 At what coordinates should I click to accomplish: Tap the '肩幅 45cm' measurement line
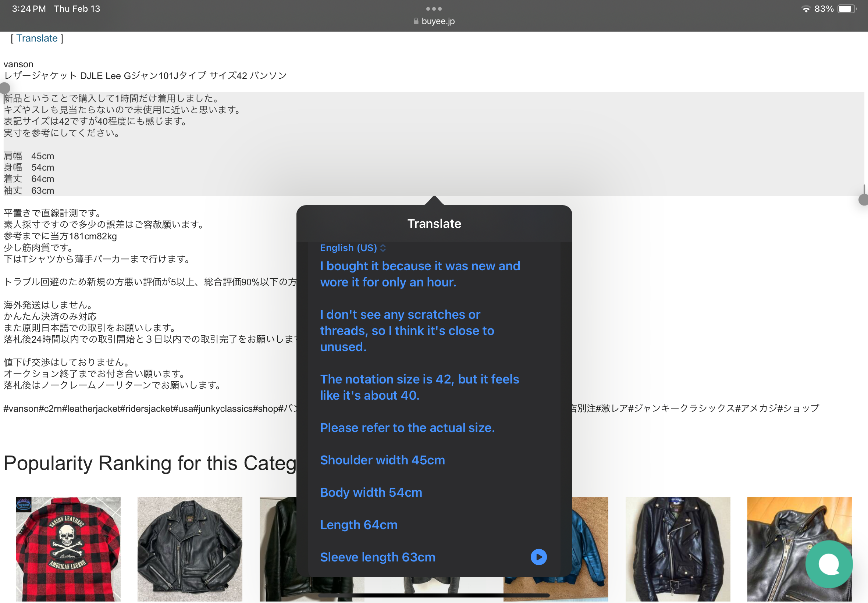[x=29, y=156]
